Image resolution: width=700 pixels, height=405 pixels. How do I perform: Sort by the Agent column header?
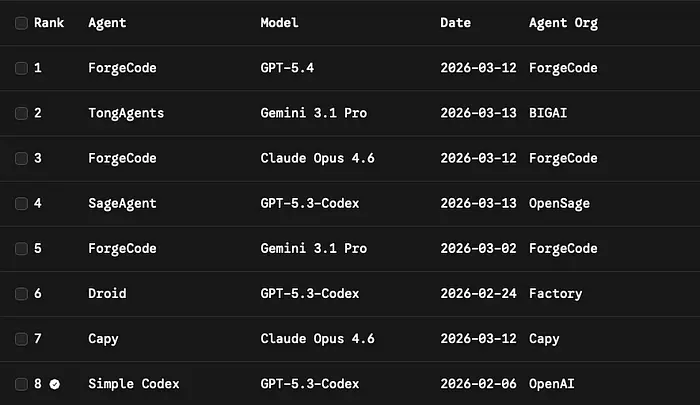(107, 23)
